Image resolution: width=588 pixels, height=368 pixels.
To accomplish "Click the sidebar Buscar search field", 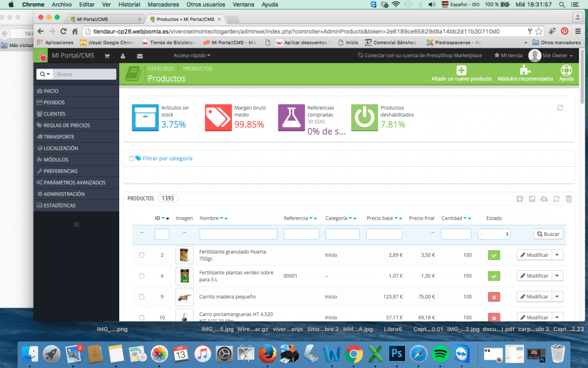I will point(85,74).
